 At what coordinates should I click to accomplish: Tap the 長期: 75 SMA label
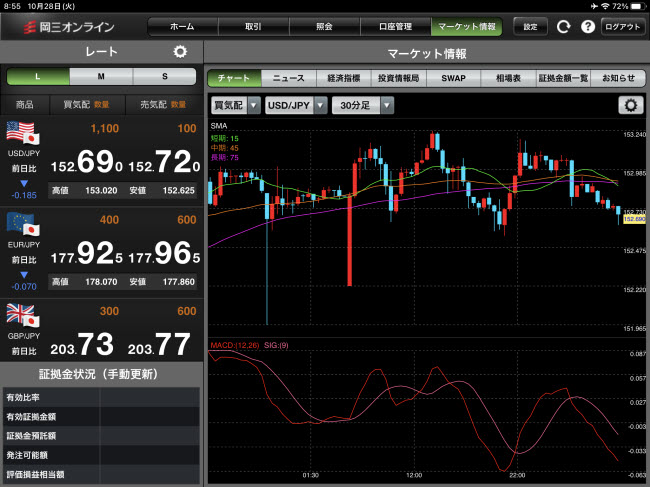pos(224,157)
